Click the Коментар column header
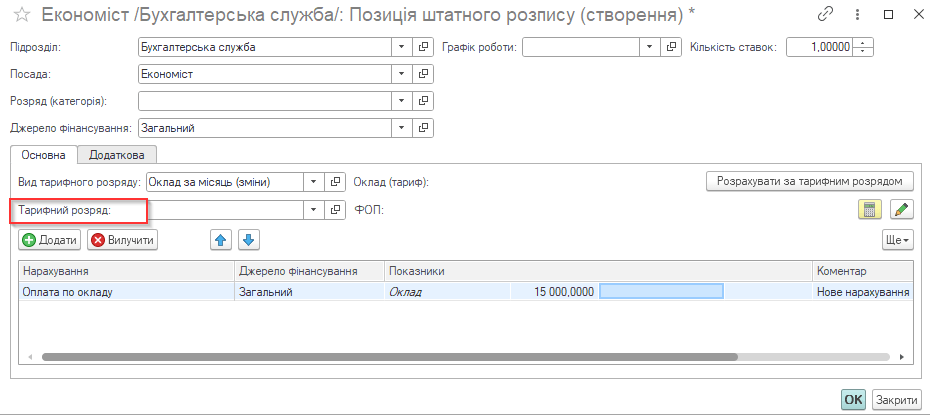930x415 pixels. click(x=862, y=271)
